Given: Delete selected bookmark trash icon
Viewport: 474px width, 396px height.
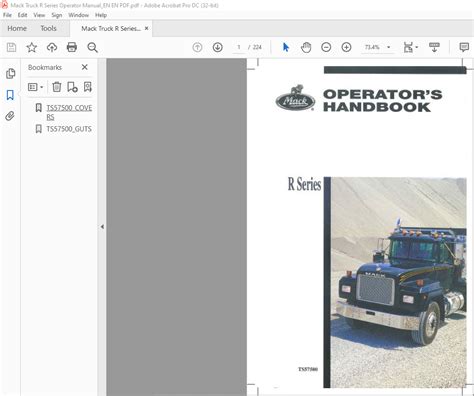Looking at the screenshot, I should click(x=57, y=87).
